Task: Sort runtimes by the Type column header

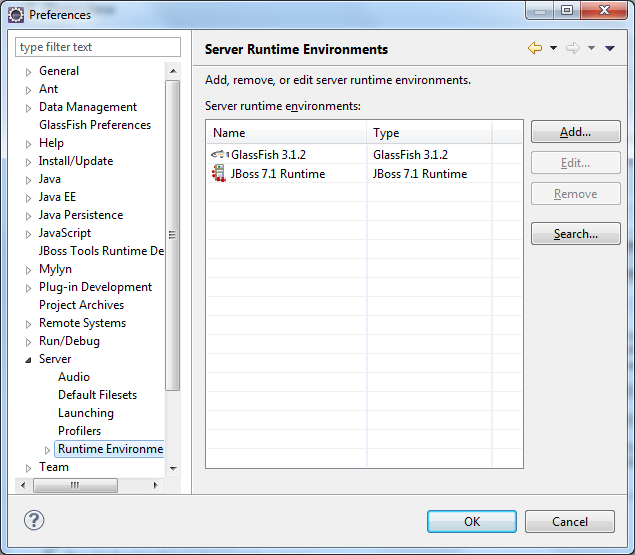Action: pos(429,133)
